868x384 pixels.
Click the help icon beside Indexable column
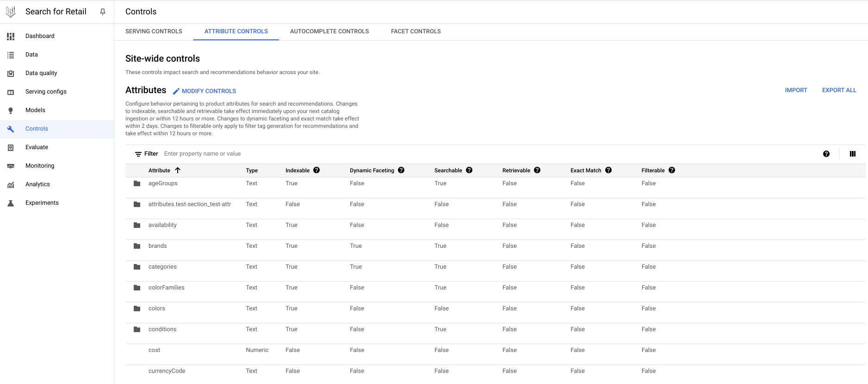(x=316, y=170)
